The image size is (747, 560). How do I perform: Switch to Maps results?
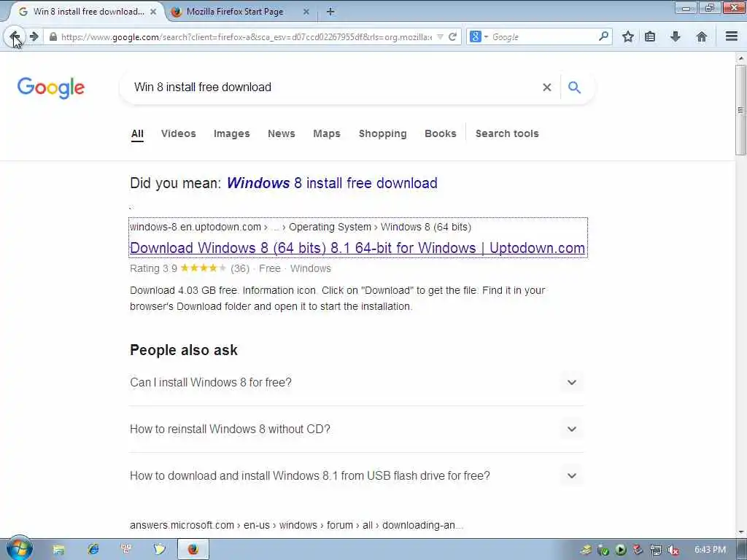pyautogui.click(x=326, y=134)
